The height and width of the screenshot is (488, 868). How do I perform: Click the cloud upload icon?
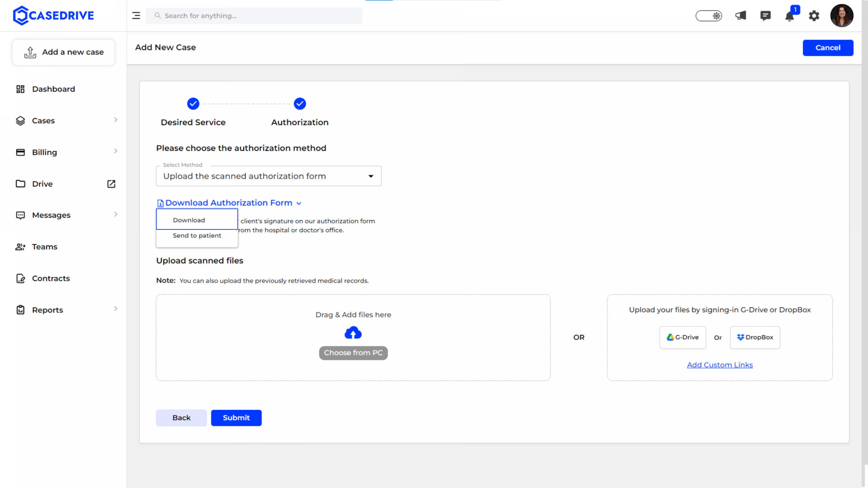(x=353, y=333)
